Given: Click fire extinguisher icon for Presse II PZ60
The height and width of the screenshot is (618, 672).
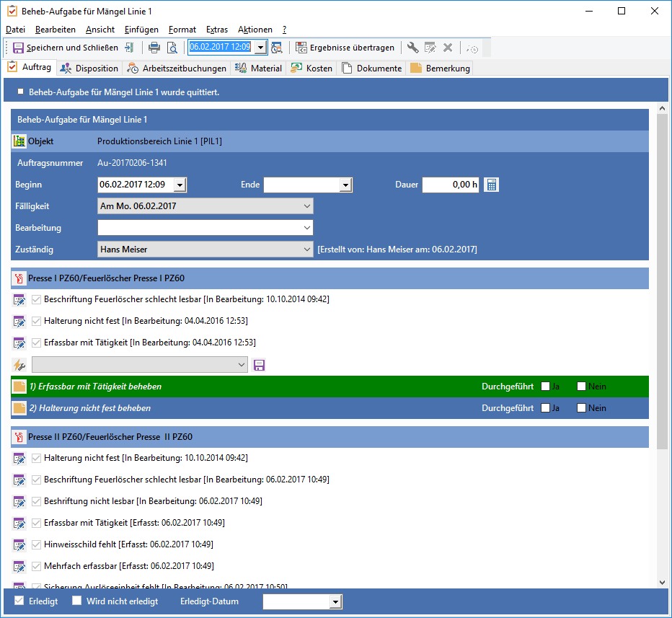Looking at the screenshot, I should (19, 437).
